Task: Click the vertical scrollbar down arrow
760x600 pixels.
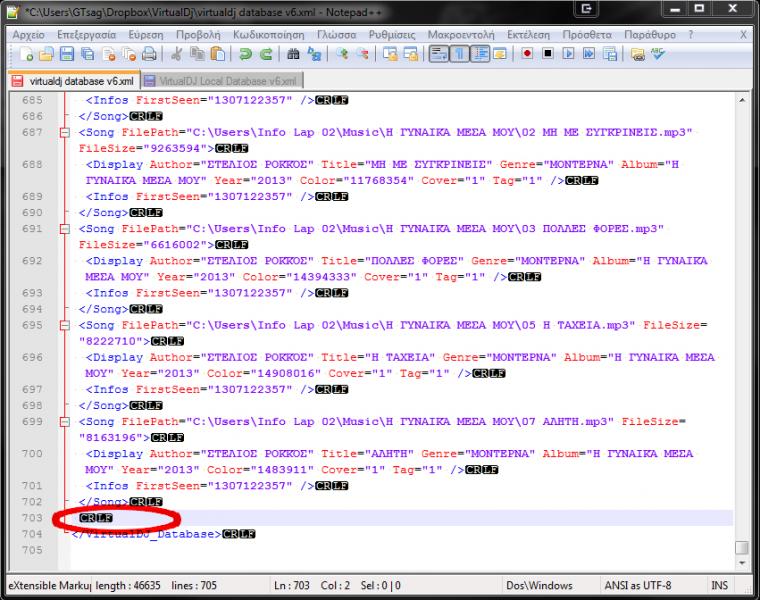Action: tap(742, 563)
